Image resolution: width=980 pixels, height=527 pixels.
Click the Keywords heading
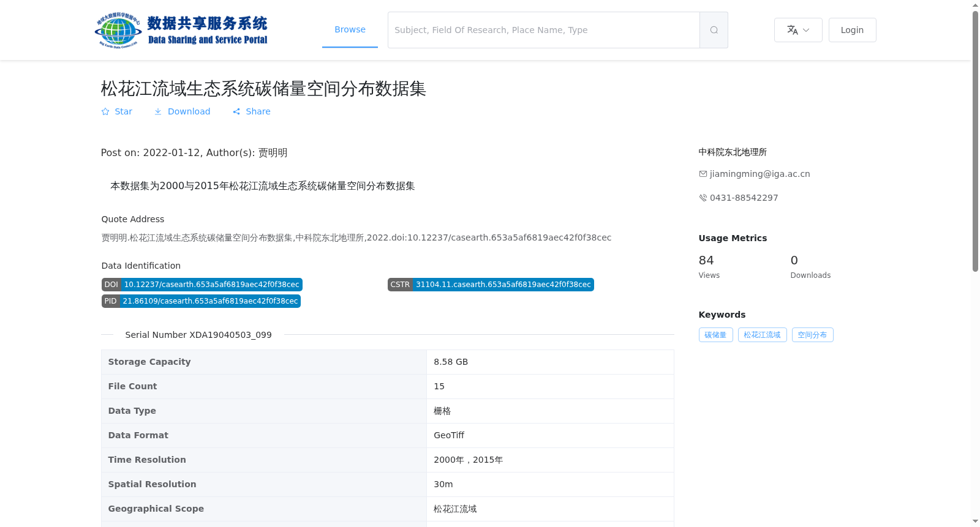(x=722, y=315)
